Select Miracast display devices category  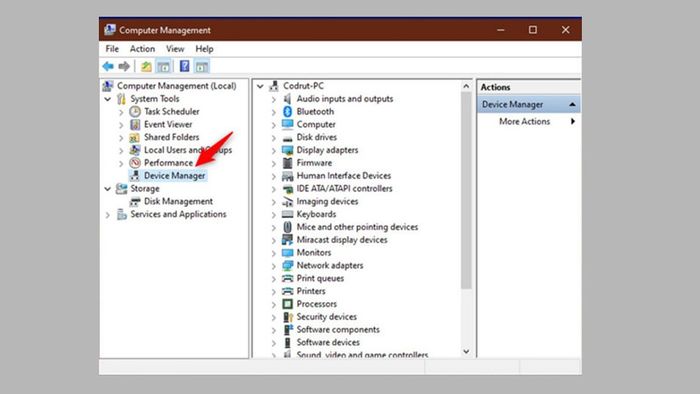pos(342,240)
